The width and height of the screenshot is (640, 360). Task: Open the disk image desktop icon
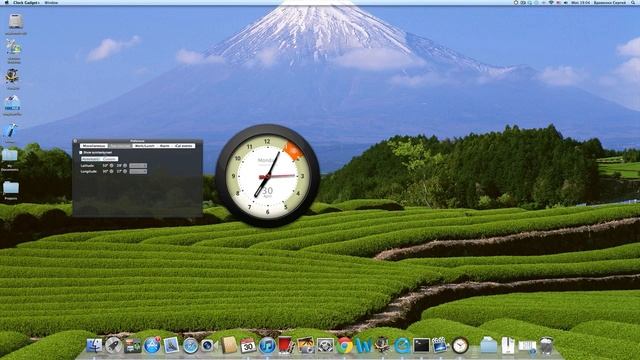click(12, 103)
